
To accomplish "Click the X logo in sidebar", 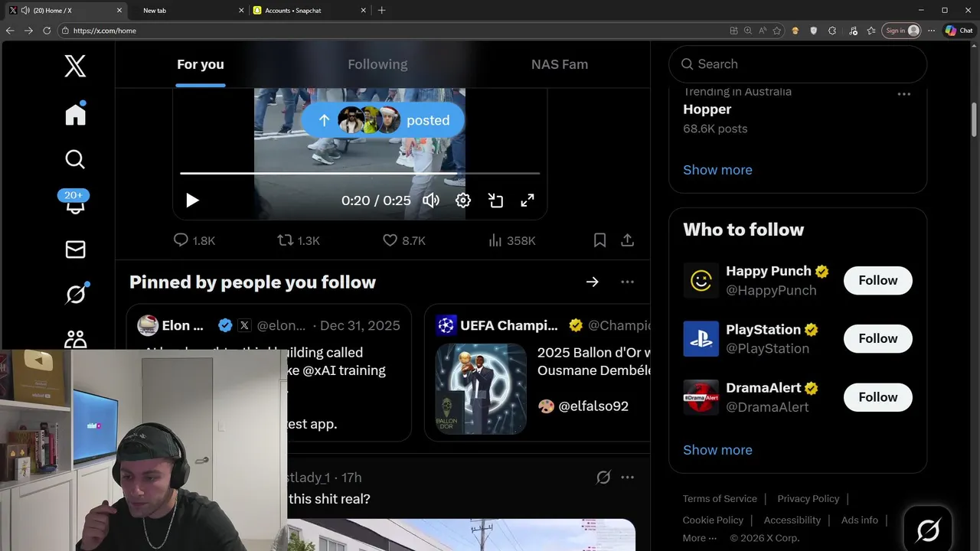I will coord(75,66).
